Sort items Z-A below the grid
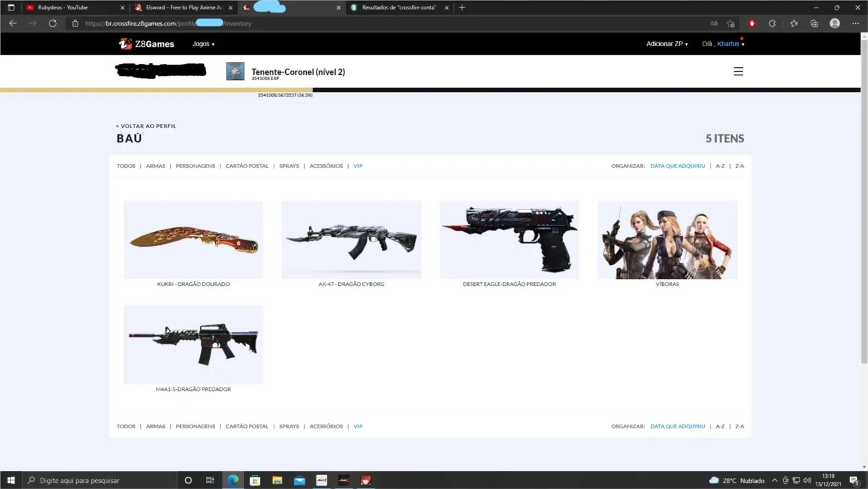Image resolution: width=868 pixels, height=489 pixels. click(x=739, y=427)
